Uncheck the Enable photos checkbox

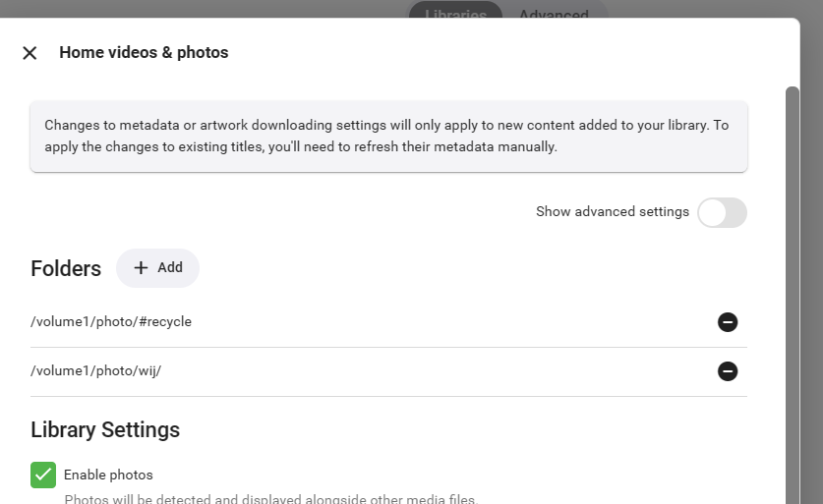click(x=43, y=475)
